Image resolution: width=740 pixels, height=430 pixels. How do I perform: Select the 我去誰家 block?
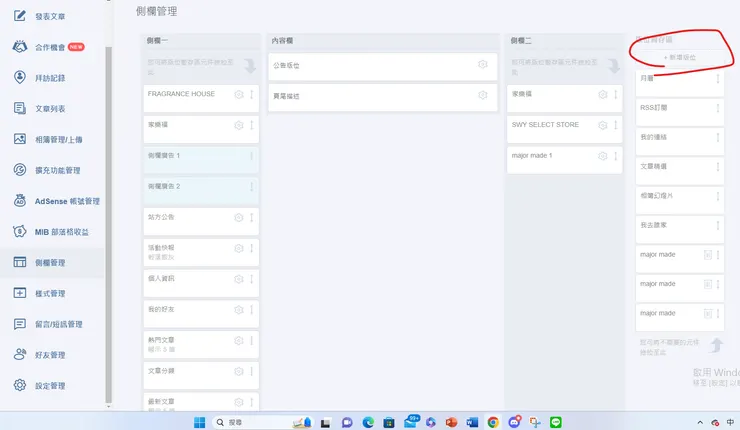point(680,230)
